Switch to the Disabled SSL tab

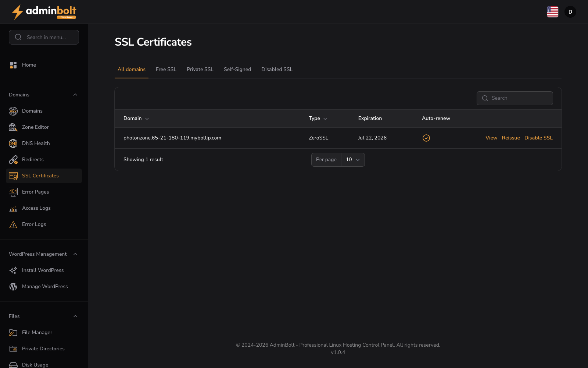(x=277, y=70)
